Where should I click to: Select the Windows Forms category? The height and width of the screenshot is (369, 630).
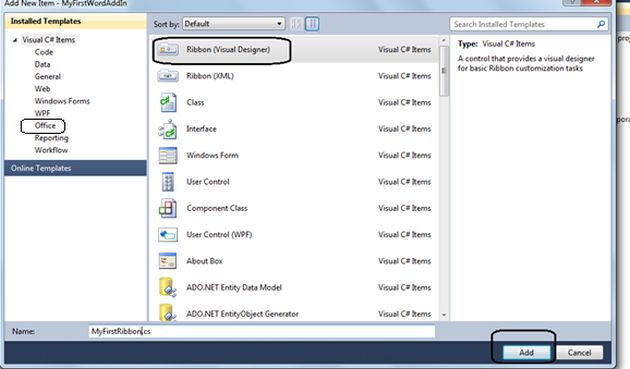click(x=62, y=101)
